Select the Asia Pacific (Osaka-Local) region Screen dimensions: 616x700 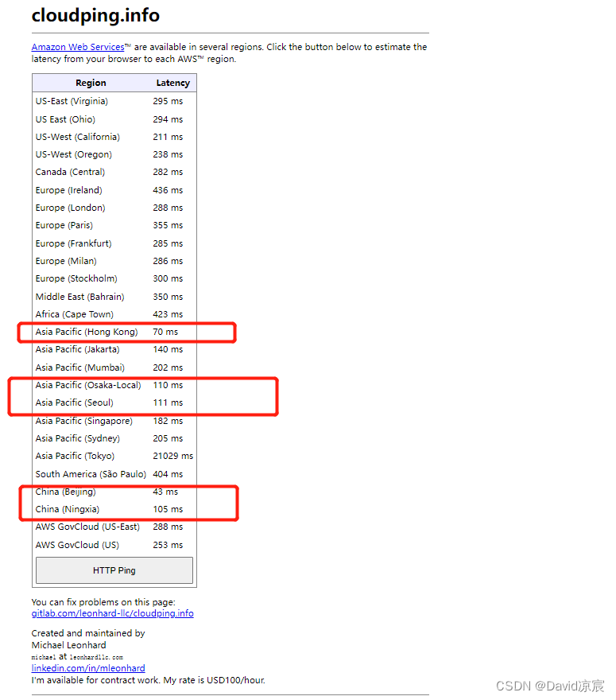tap(88, 385)
